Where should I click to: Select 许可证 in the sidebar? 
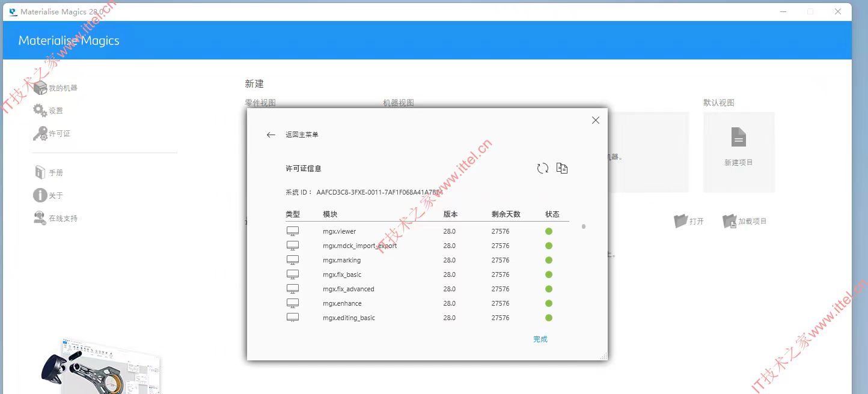[52, 133]
